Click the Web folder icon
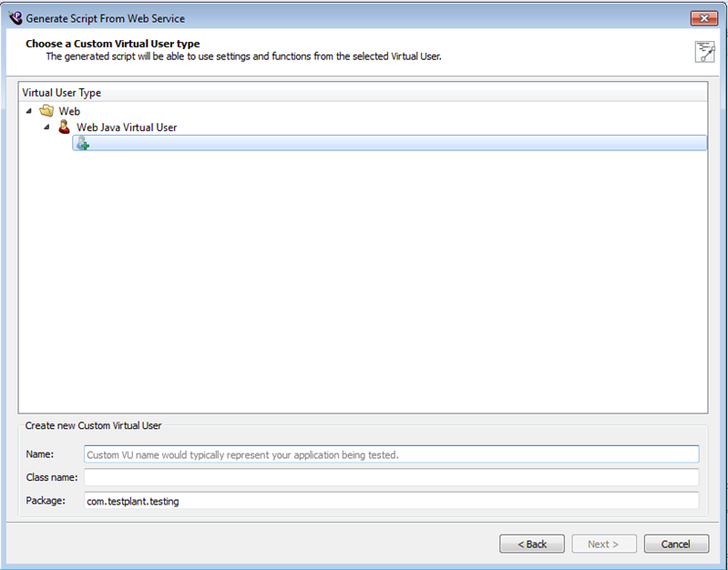728x570 pixels. point(46,111)
